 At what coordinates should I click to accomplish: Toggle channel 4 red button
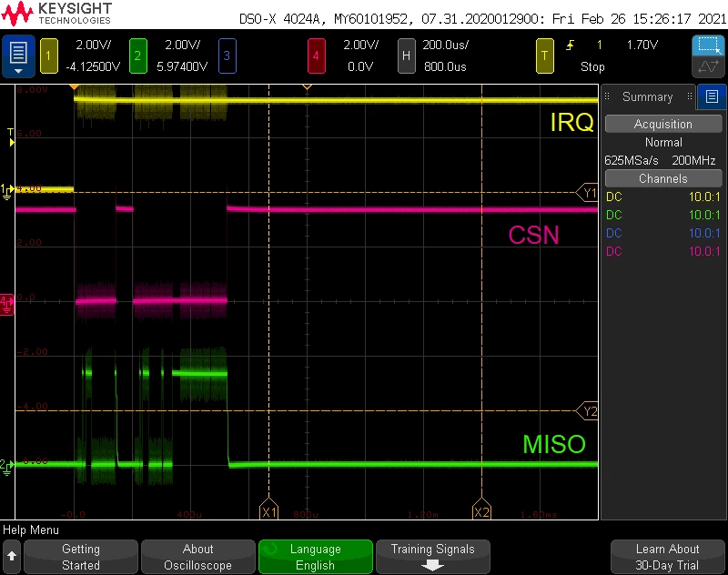[316, 56]
